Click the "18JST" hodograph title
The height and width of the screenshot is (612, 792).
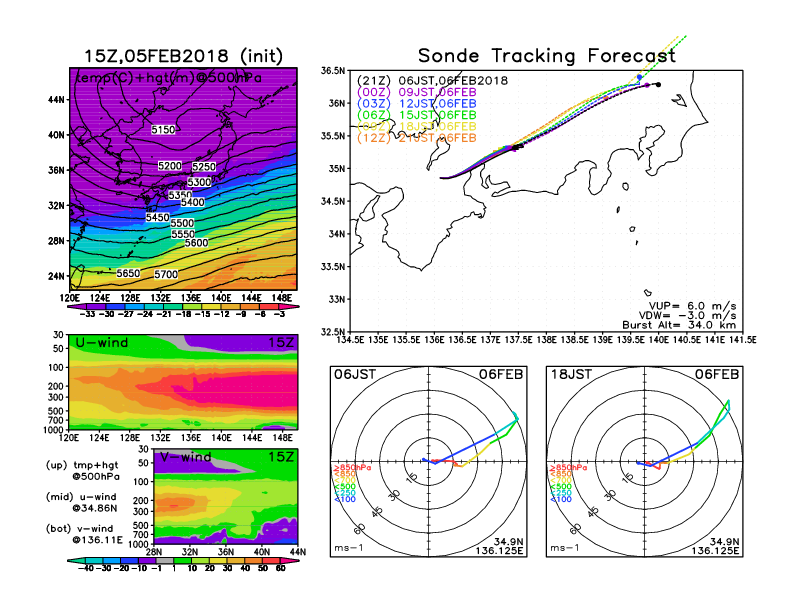coord(571,375)
